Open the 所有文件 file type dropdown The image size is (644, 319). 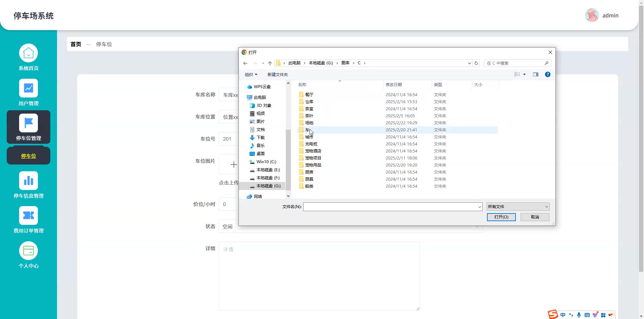518,207
